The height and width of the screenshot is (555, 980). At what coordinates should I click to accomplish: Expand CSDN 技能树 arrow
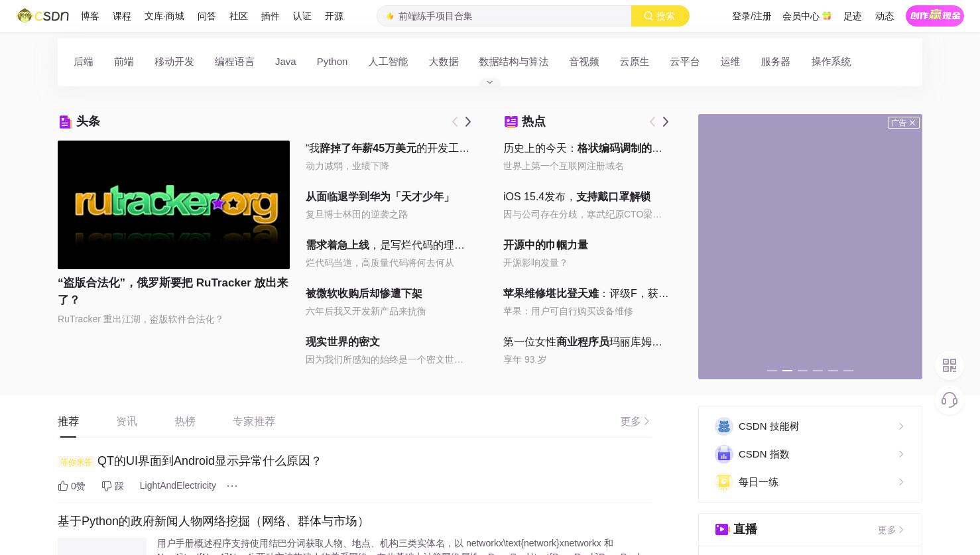click(x=901, y=426)
